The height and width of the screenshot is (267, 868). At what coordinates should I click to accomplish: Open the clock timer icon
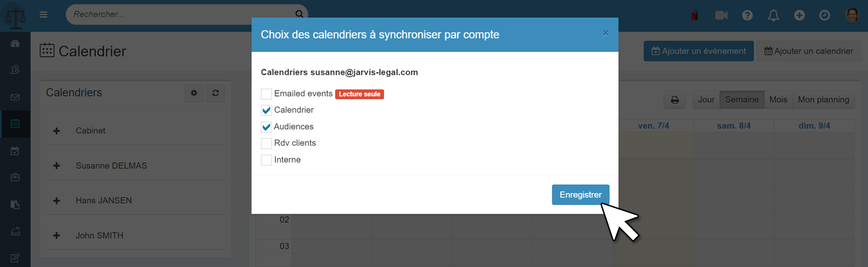825,15
